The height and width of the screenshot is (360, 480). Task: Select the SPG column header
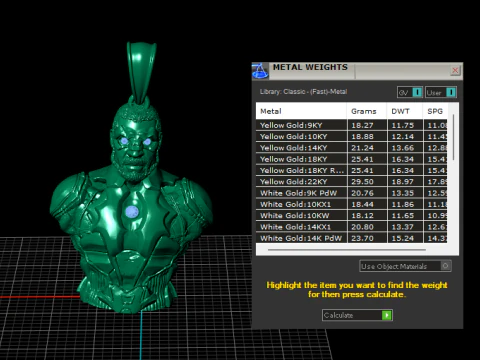point(435,111)
